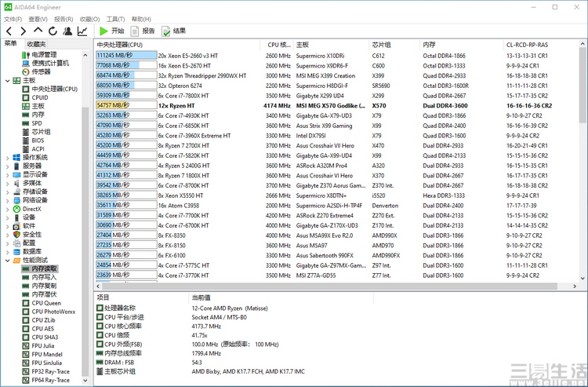Sort by the 芯片组 column header
The width and height of the screenshot is (588, 387).
[x=394, y=45]
